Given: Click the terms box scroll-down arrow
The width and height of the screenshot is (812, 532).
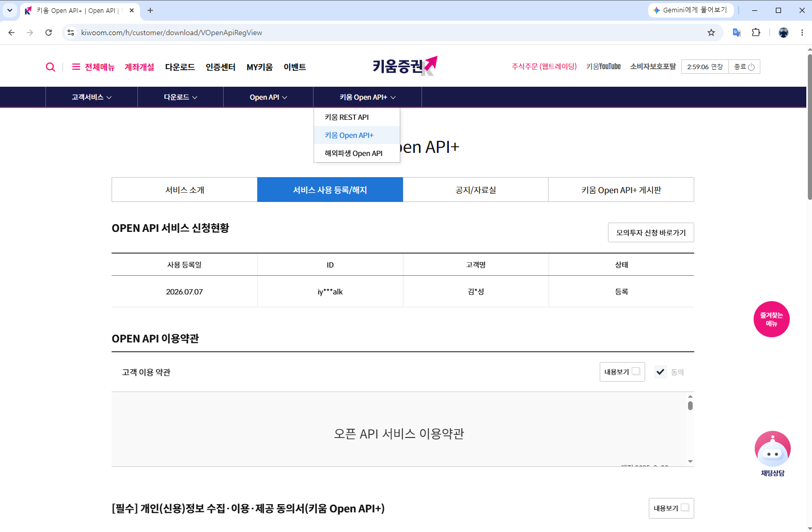Looking at the screenshot, I should pyautogui.click(x=690, y=462).
